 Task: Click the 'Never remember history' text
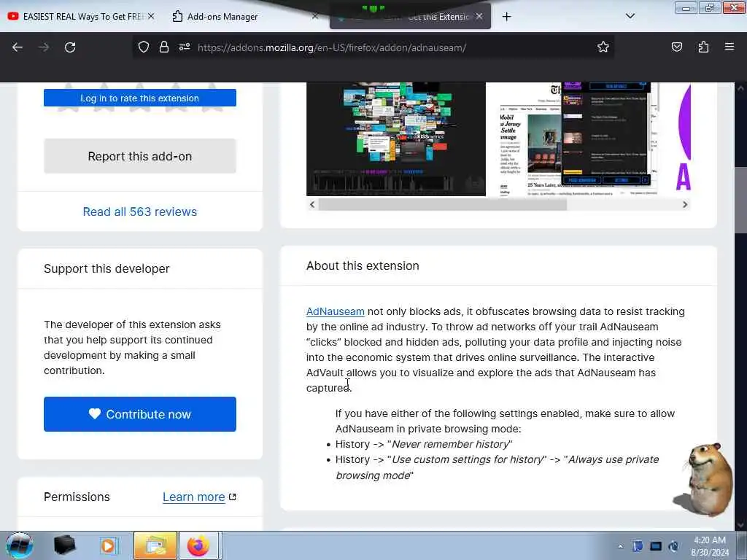[x=450, y=444]
